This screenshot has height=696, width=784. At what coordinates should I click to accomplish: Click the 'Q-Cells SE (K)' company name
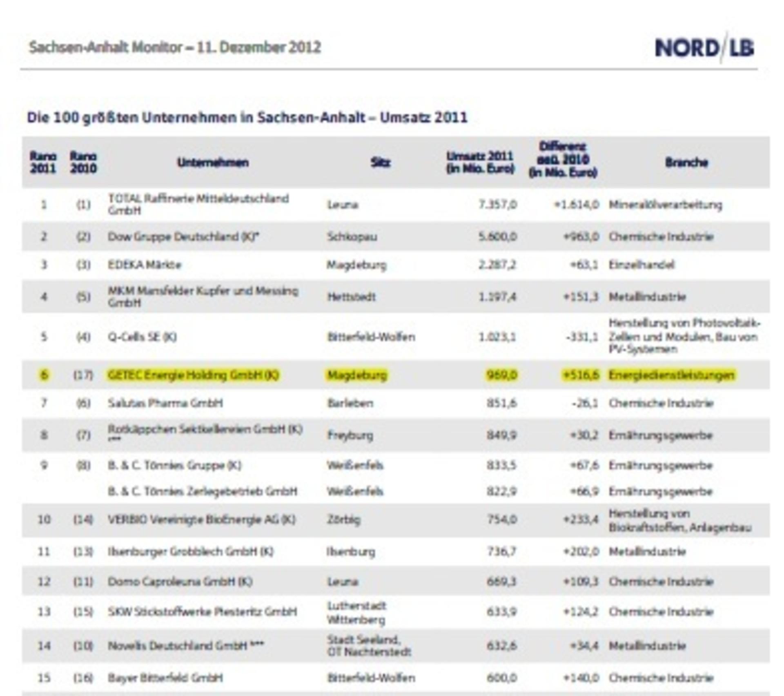(142, 337)
